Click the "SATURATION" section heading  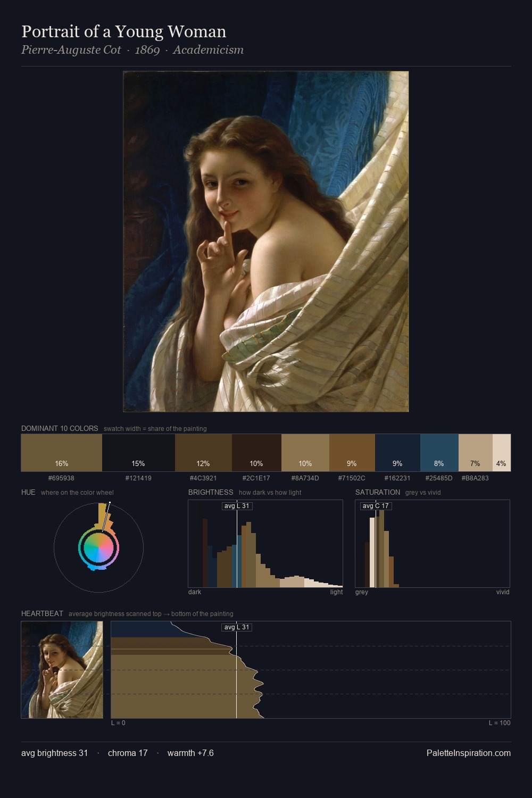(x=378, y=492)
